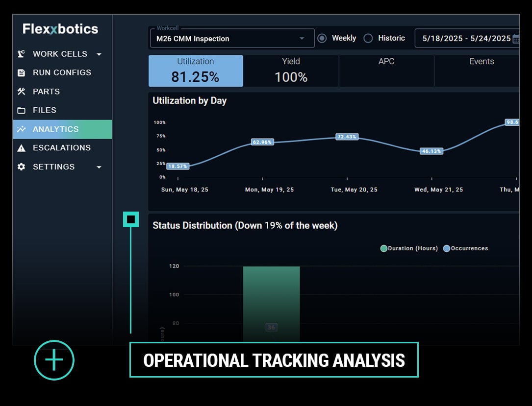This screenshot has width=532, height=406.
Task: Open the Settings gear icon
Action: (21, 167)
